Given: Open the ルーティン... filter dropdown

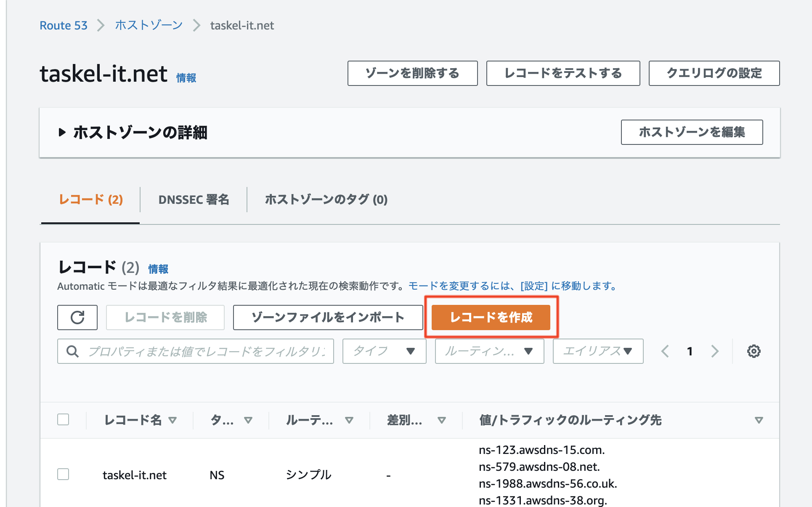Looking at the screenshot, I should [x=489, y=351].
